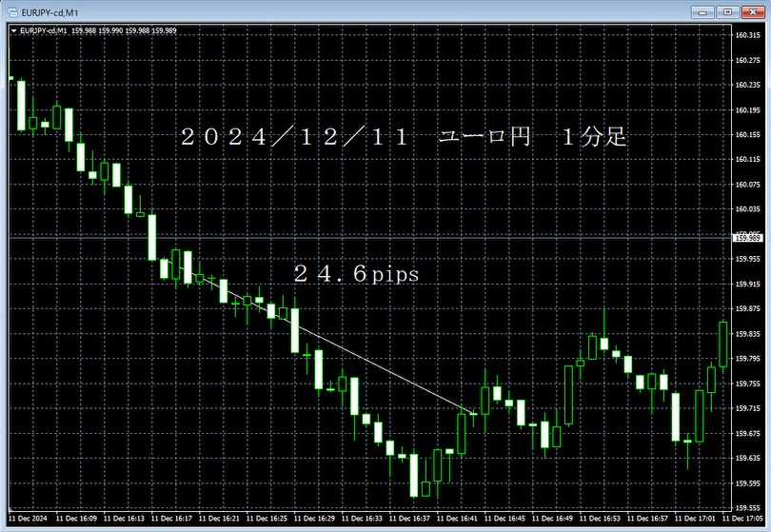Click the 160.035 price scale label
The height and width of the screenshot is (532, 771).
click(747, 209)
